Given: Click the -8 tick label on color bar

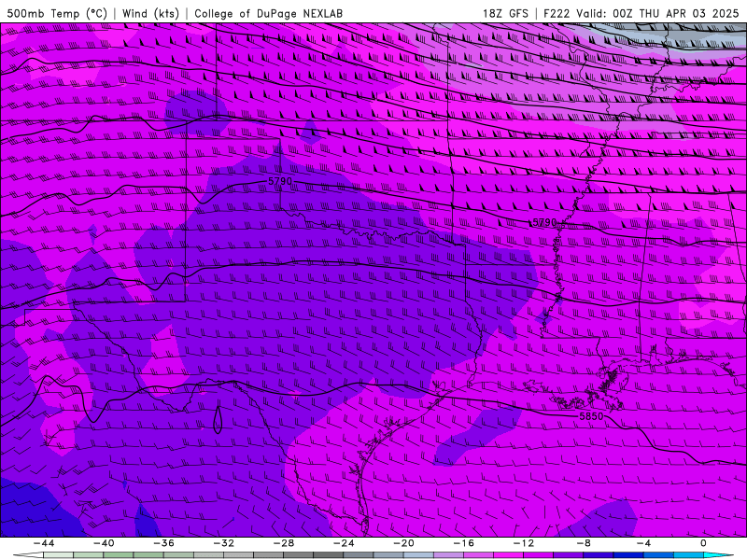Looking at the screenshot, I should tap(585, 543).
